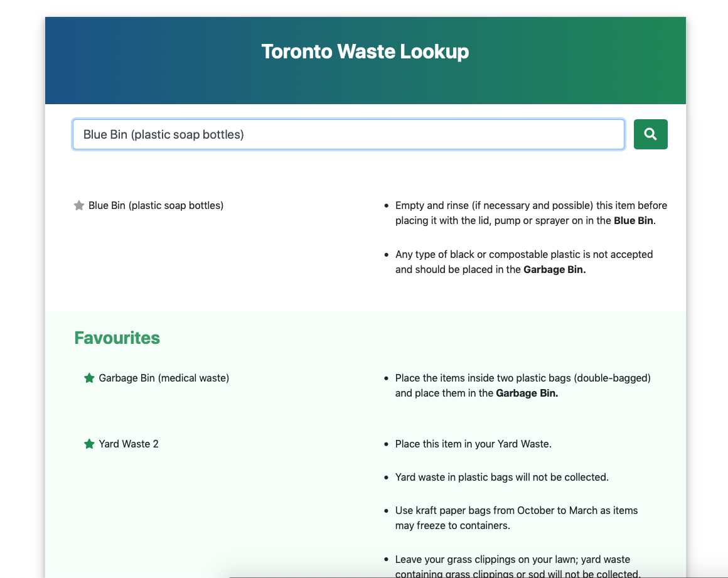Click 'Leave your grass clippings on your lawn' text
The image size is (728, 578).
(518, 567)
